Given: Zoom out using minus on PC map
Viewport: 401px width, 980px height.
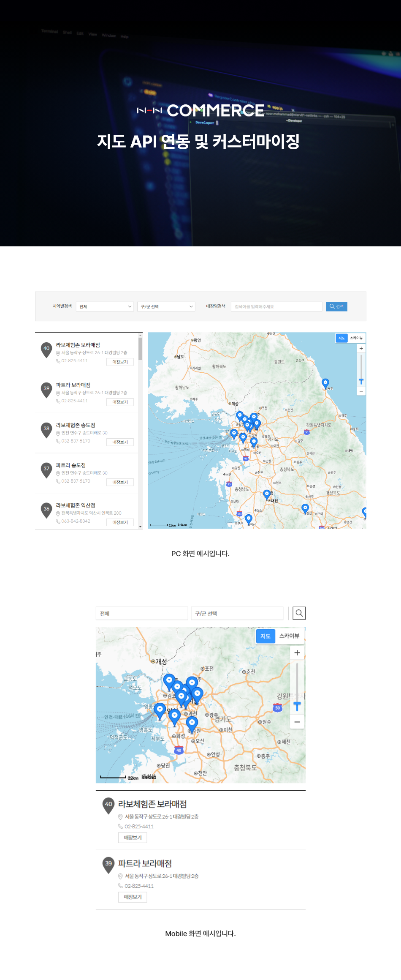Looking at the screenshot, I should pyautogui.click(x=361, y=391).
